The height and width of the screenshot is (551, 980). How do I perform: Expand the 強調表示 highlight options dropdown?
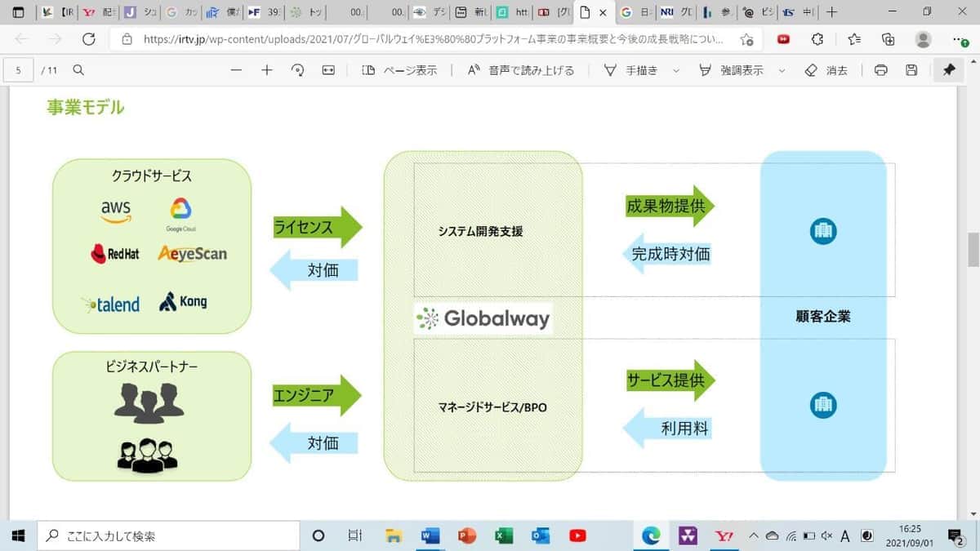[782, 70]
